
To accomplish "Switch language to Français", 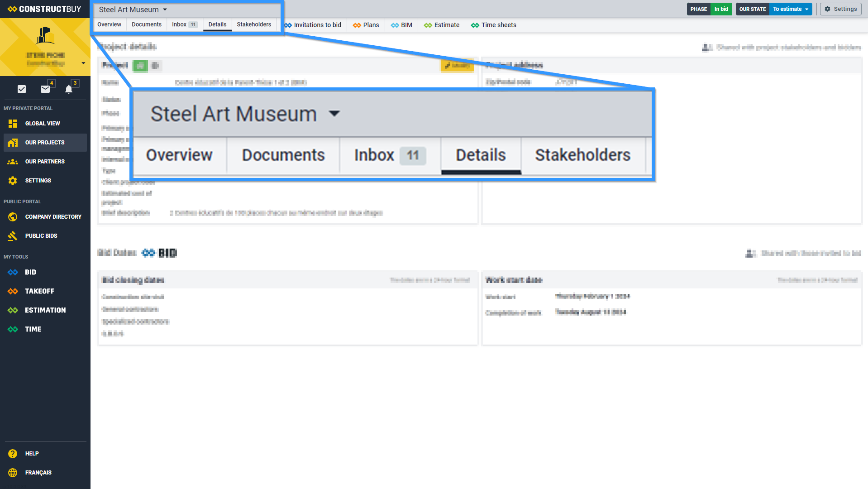I will (45, 473).
